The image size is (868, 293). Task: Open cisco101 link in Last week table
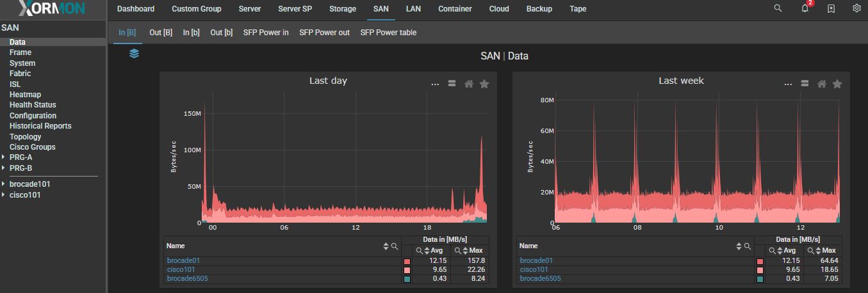click(x=534, y=270)
